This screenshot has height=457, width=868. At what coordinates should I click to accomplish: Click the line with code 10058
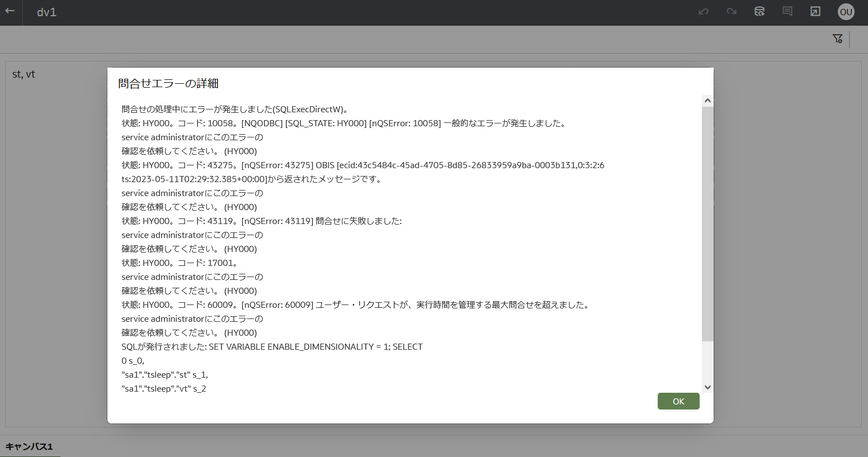tap(345, 123)
